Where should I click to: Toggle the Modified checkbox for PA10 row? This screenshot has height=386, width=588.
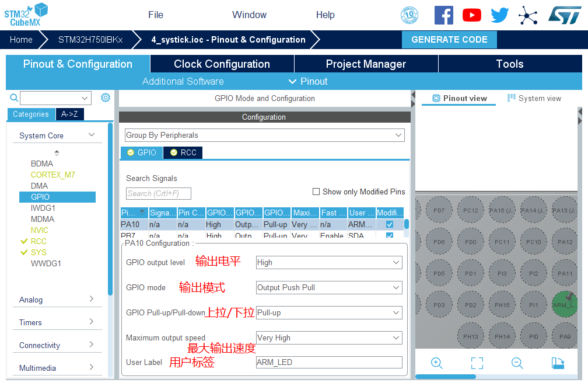coord(389,224)
